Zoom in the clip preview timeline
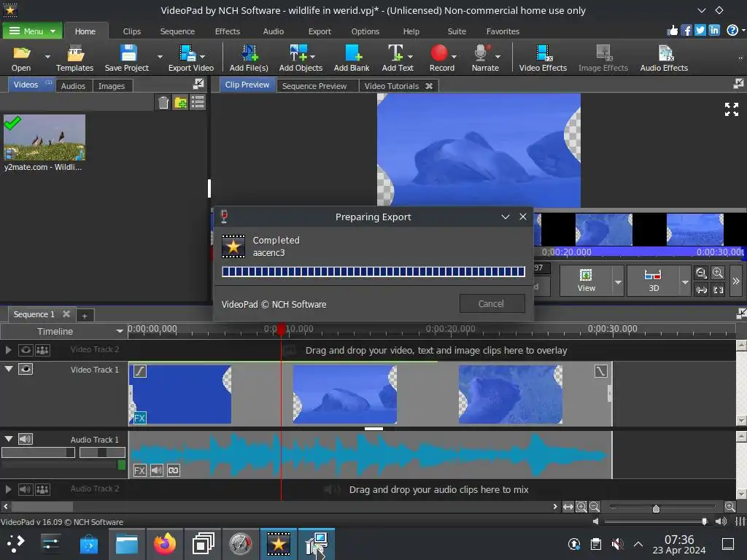Viewport: 747px width, 560px height. pos(718,273)
